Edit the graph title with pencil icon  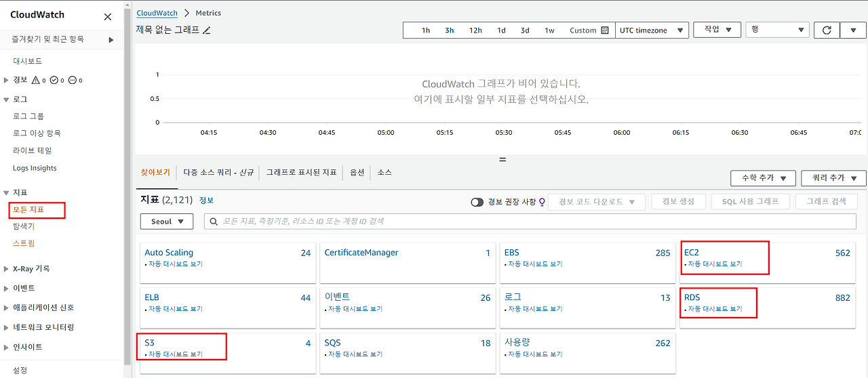(x=207, y=30)
